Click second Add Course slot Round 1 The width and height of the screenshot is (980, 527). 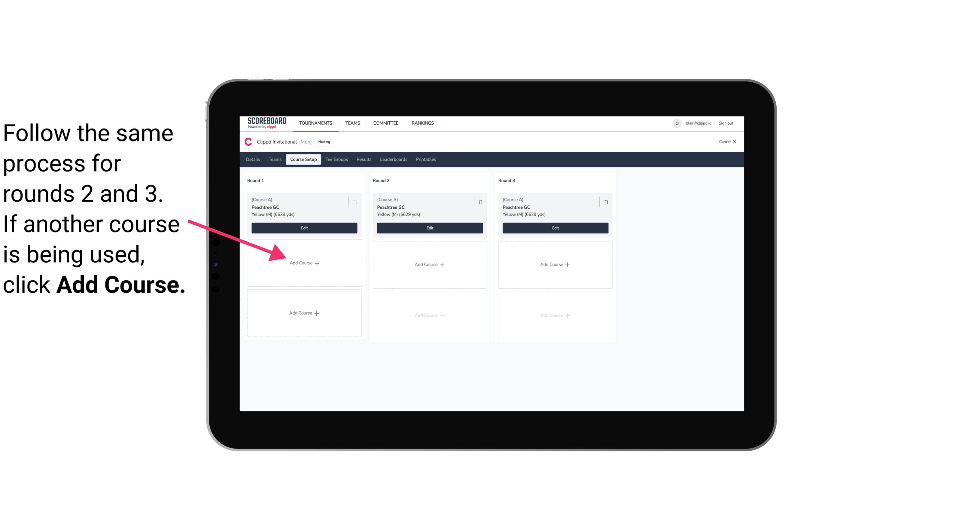[x=304, y=313]
